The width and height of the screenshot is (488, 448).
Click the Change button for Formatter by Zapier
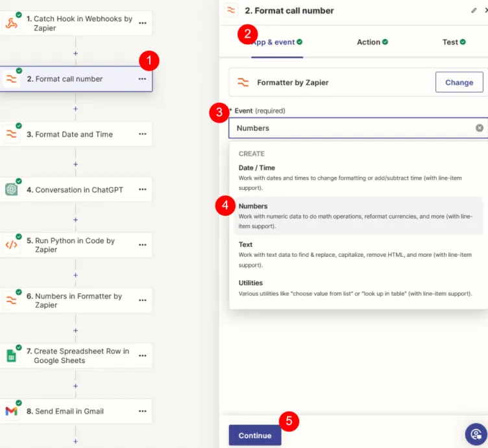coord(459,82)
